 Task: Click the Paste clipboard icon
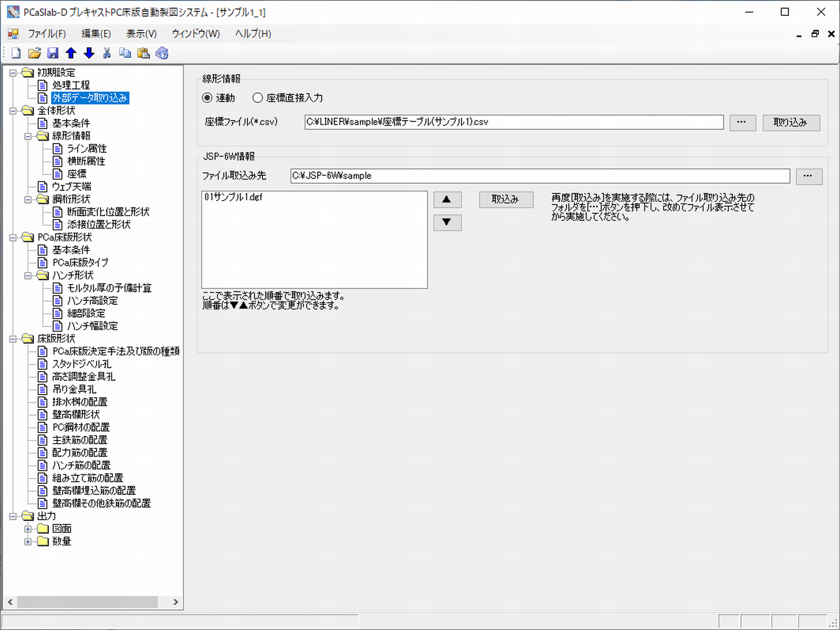click(x=143, y=53)
